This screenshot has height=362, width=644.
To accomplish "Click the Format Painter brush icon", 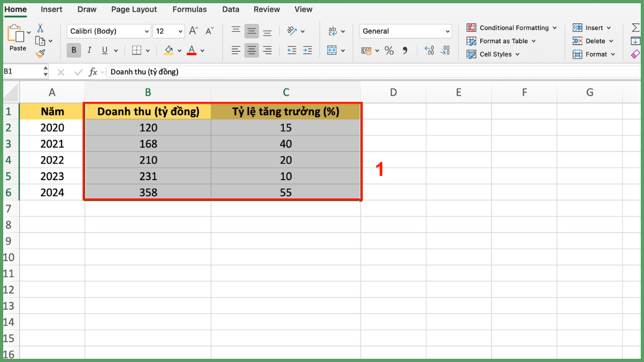I will coord(40,53).
